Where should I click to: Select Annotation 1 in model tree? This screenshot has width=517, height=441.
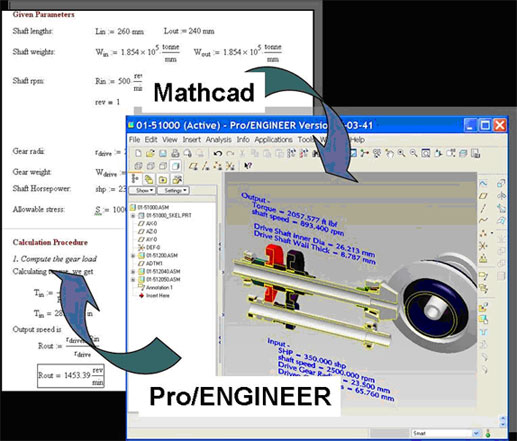tap(155, 287)
